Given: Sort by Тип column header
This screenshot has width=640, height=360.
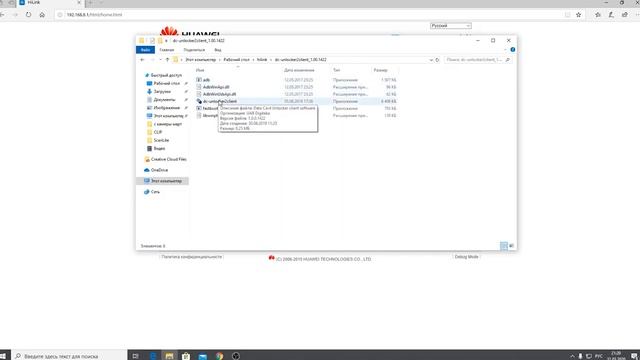Looking at the screenshot, I should tap(336, 70).
